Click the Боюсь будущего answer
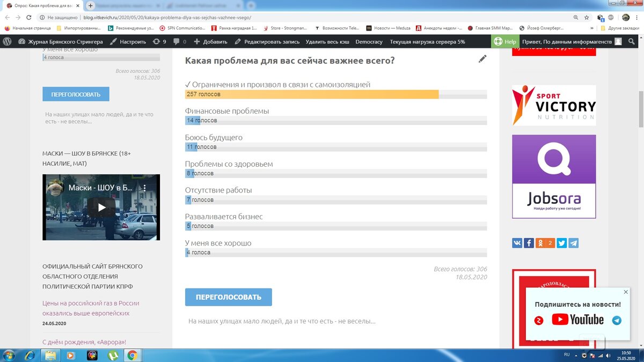Viewport: 644px width, 362px height. pos(214,137)
